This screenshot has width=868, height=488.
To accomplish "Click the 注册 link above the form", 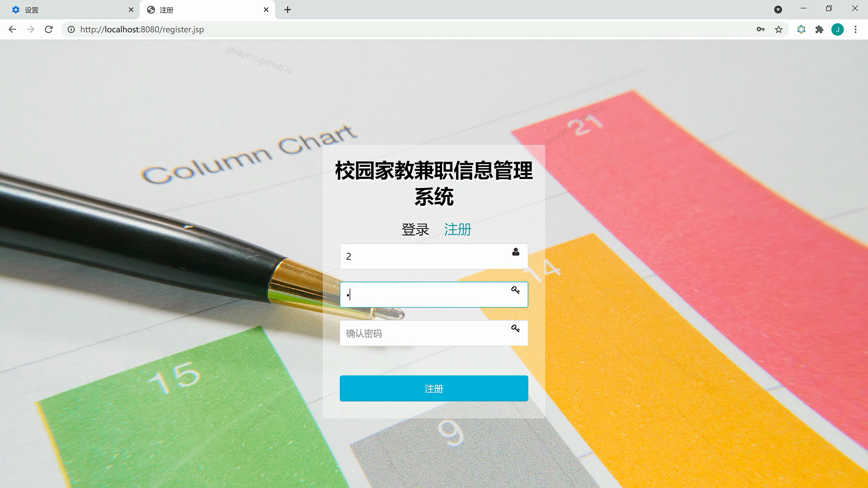I will 458,230.
